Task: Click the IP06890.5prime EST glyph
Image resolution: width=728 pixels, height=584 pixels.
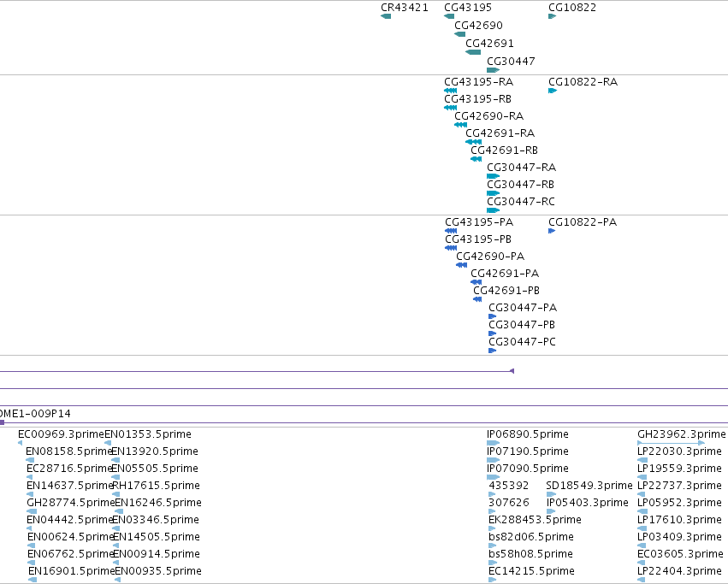Action: pos(493,443)
